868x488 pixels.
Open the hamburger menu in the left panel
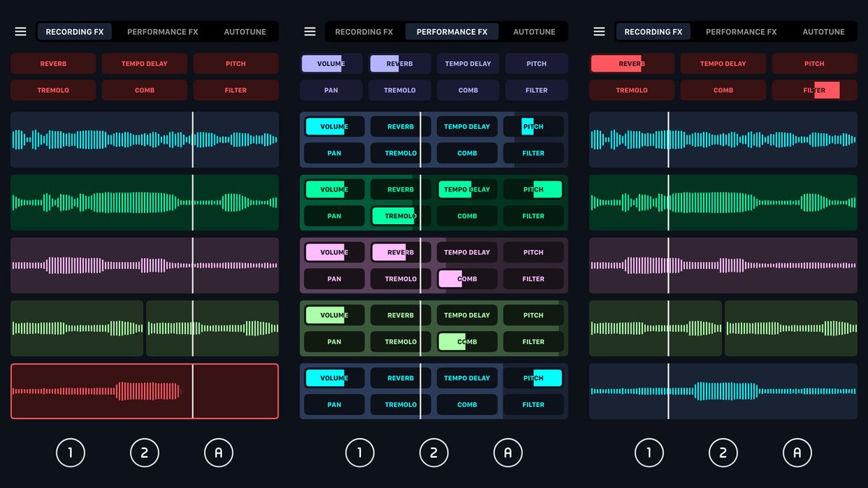click(20, 31)
